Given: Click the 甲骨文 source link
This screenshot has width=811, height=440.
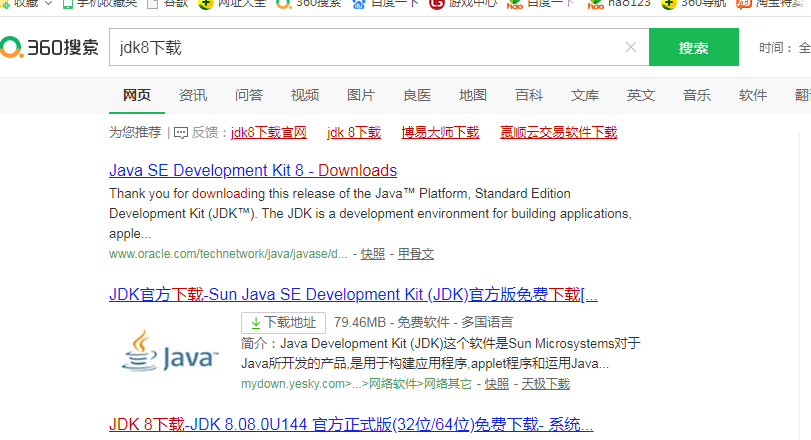Looking at the screenshot, I should point(416,254).
